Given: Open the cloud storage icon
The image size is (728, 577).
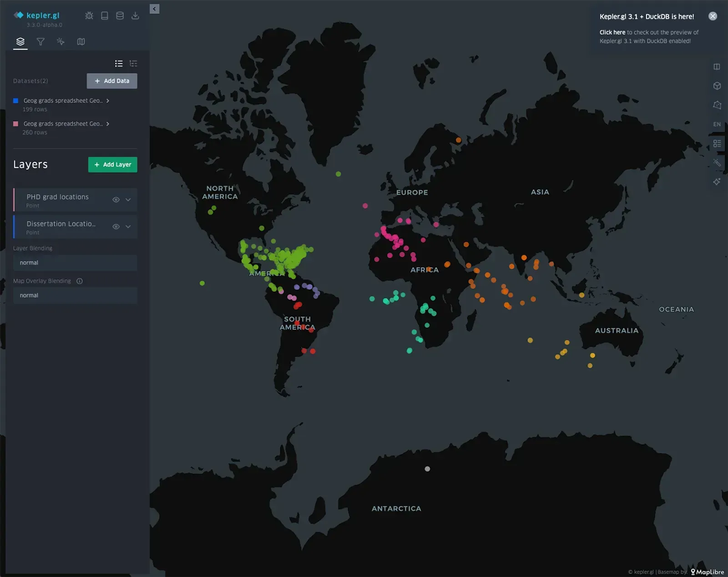Looking at the screenshot, I should click(x=120, y=15).
